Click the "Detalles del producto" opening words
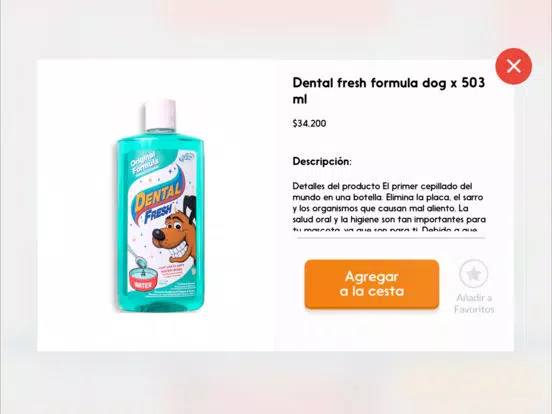The image size is (552, 414). pos(336,186)
